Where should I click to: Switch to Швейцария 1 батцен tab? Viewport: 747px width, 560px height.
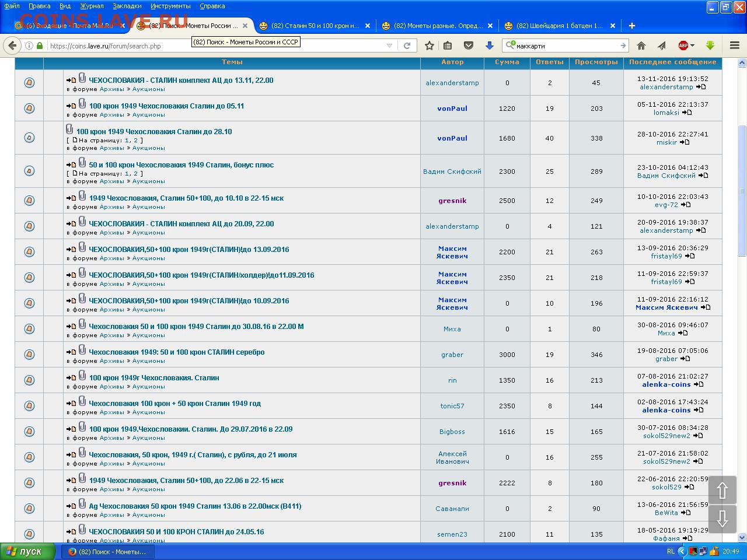pyautogui.click(x=560, y=26)
